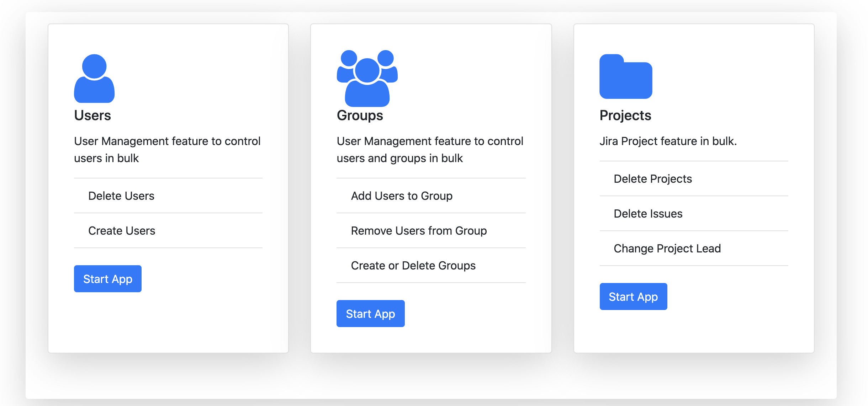Open Change Project Lead option
Viewport: 868px width, 406px height.
(667, 249)
